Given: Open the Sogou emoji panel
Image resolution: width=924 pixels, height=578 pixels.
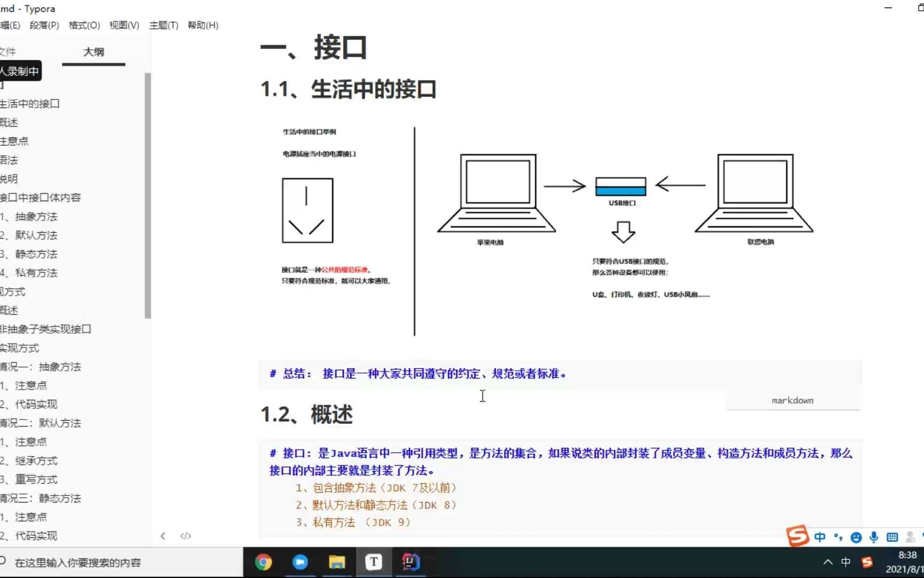Looking at the screenshot, I should (x=856, y=537).
